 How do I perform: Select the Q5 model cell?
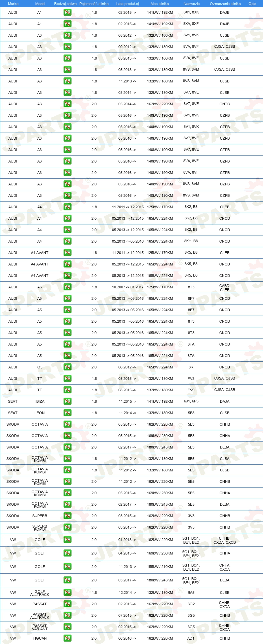[40, 367]
